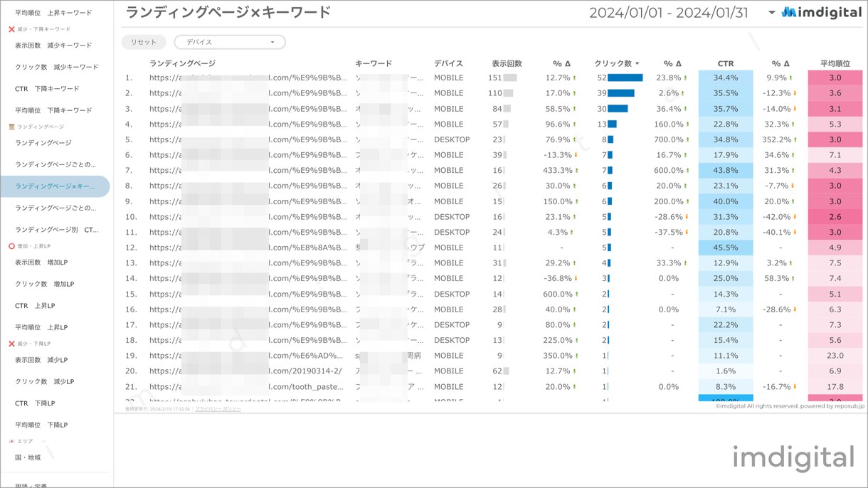
Task: Open クリック数 減少LP page
Action: [x=44, y=381]
